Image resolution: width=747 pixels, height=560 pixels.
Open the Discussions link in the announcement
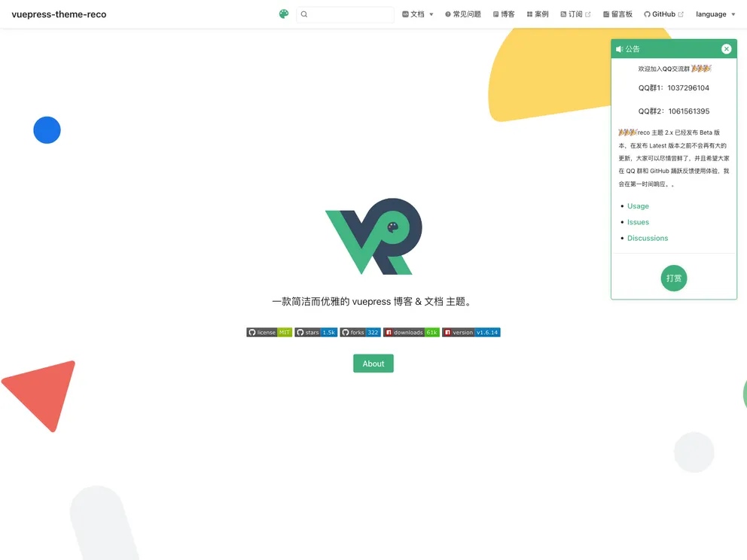point(648,238)
